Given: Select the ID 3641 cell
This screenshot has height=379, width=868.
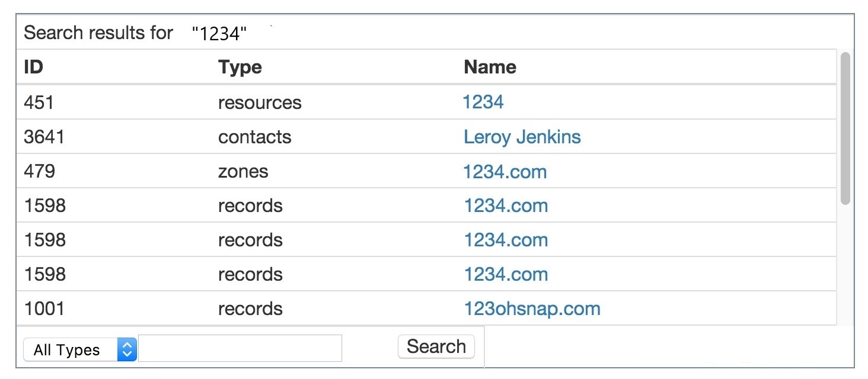Looking at the screenshot, I should pyautogui.click(x=44, y=137).
